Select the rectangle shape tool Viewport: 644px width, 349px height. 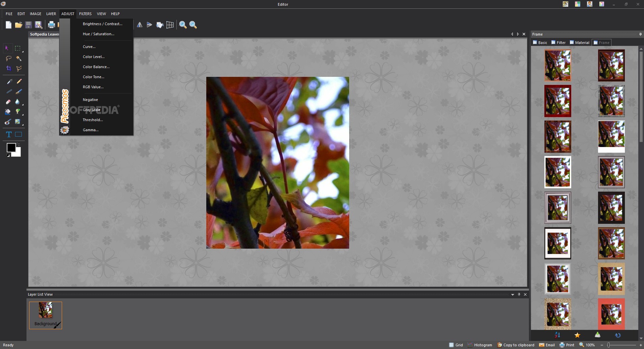pos(18,135)
